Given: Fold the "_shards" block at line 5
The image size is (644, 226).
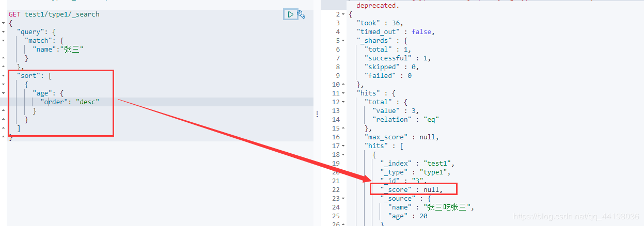Looking at the screenshot, I should point(344,41).
